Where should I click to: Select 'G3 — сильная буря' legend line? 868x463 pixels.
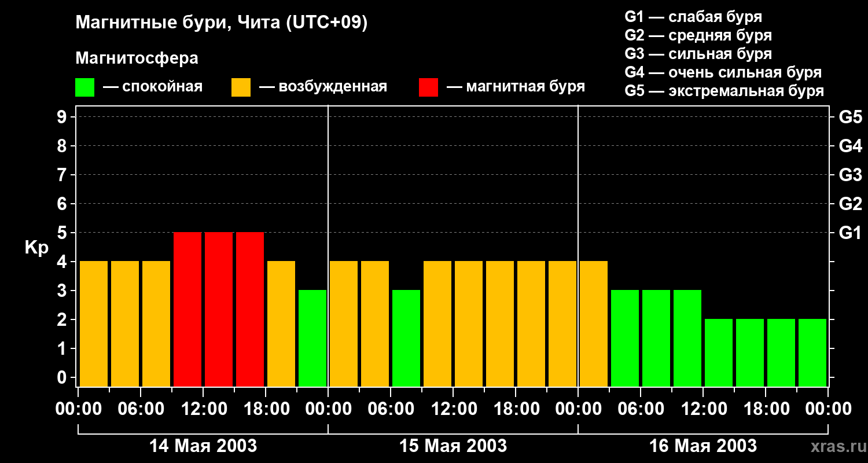tap(698, 54)
